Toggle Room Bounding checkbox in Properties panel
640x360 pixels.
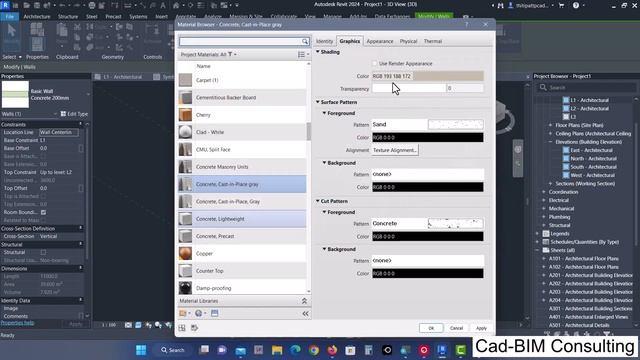[x=43, y=212]
